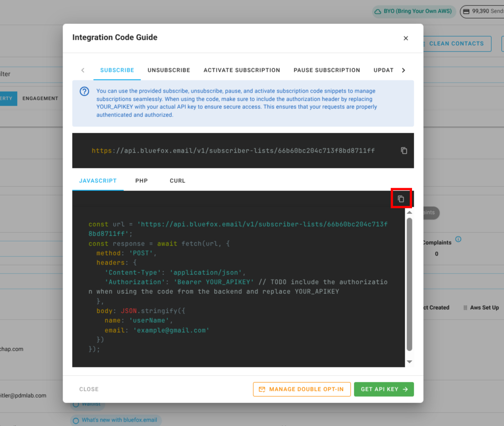Copy the JavaScript code snippet

tap(401, 198)
